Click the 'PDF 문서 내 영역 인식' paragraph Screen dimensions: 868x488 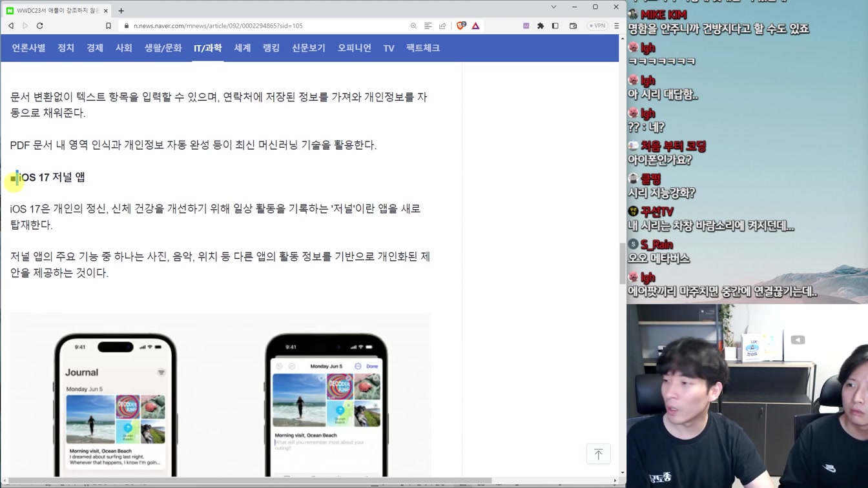click(x=193, y=145)
